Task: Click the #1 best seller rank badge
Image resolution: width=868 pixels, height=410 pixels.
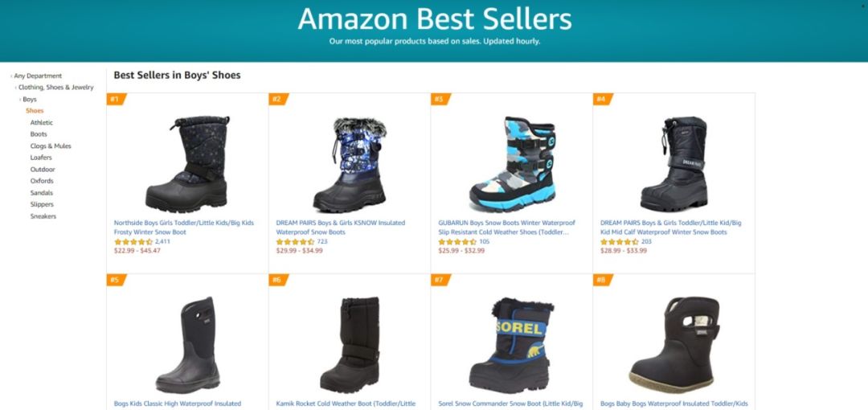Action: click(x=117, y=99)
